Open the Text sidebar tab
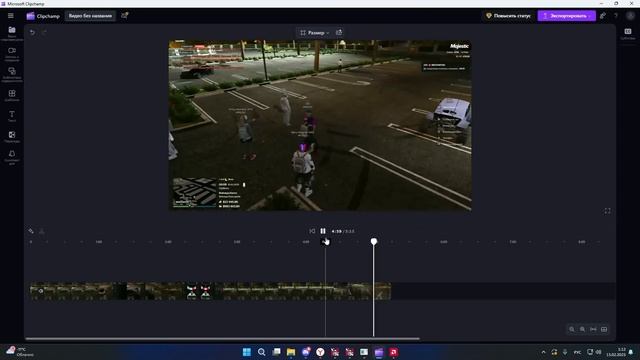The width and height of the screenshot is (640, 360). [12, 116]
